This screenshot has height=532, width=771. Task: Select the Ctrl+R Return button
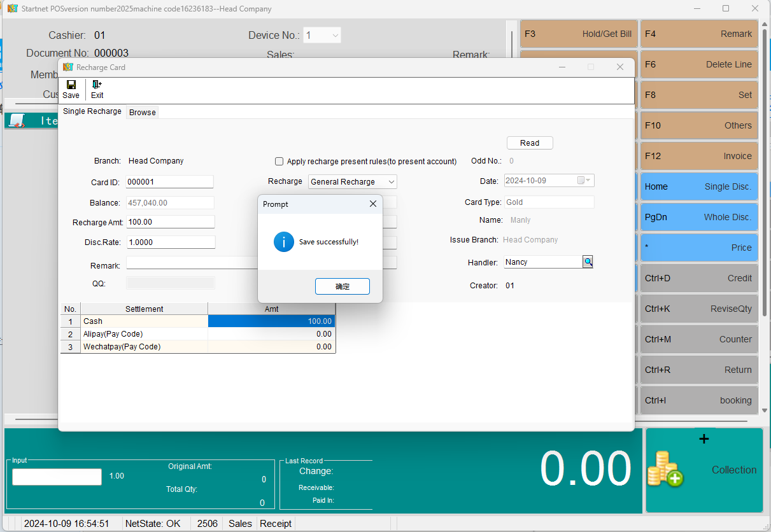[699, 370]
